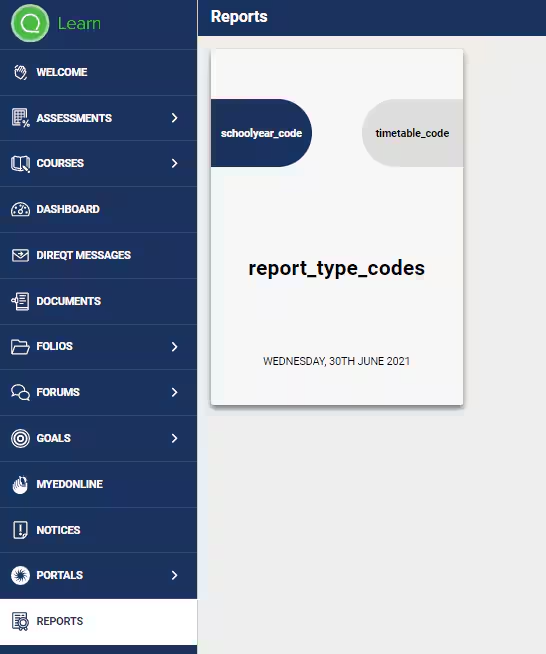Image resolution: width=546 pixels, height=654 pixels.
Task: Expand the Assessments submenu chevron
Action: point(175,118)
